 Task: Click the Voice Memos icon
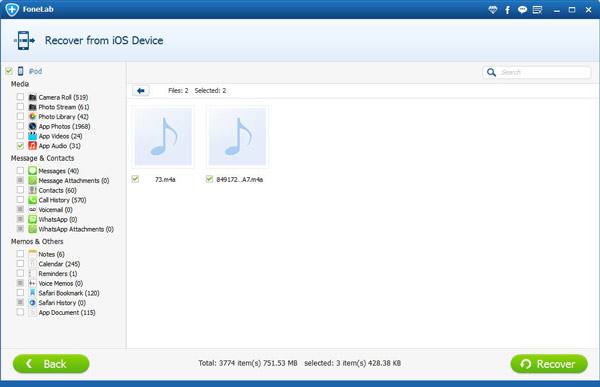click(x=33, y=283)
